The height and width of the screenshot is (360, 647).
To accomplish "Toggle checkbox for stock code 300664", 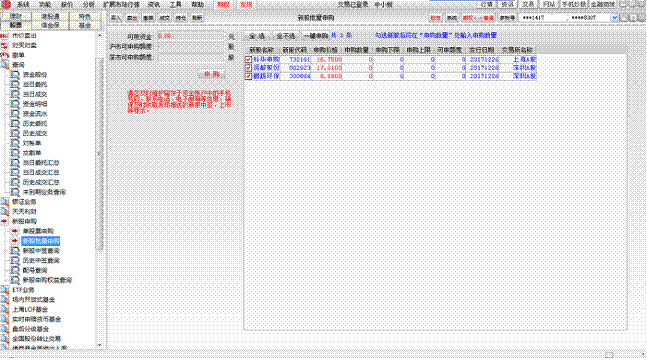I will pos(248,76).
